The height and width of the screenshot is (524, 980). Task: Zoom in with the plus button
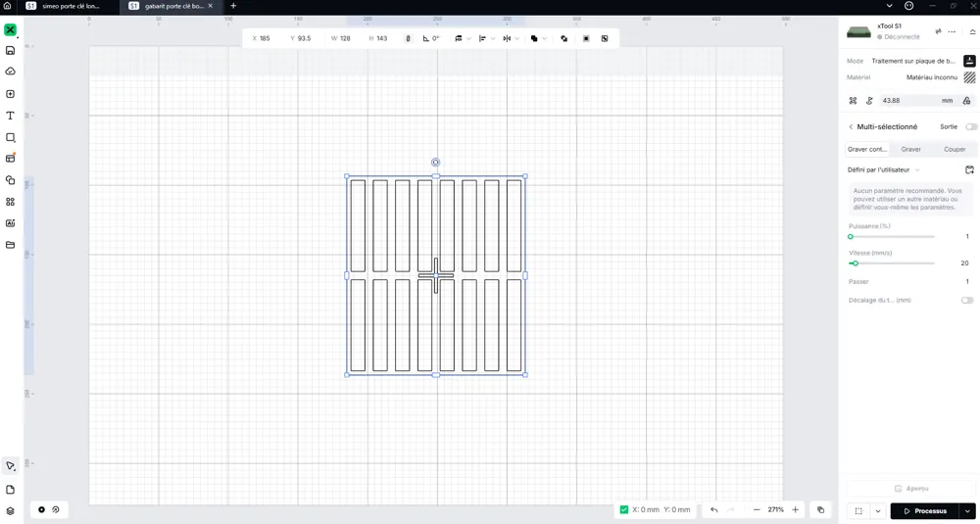[795, 509]
